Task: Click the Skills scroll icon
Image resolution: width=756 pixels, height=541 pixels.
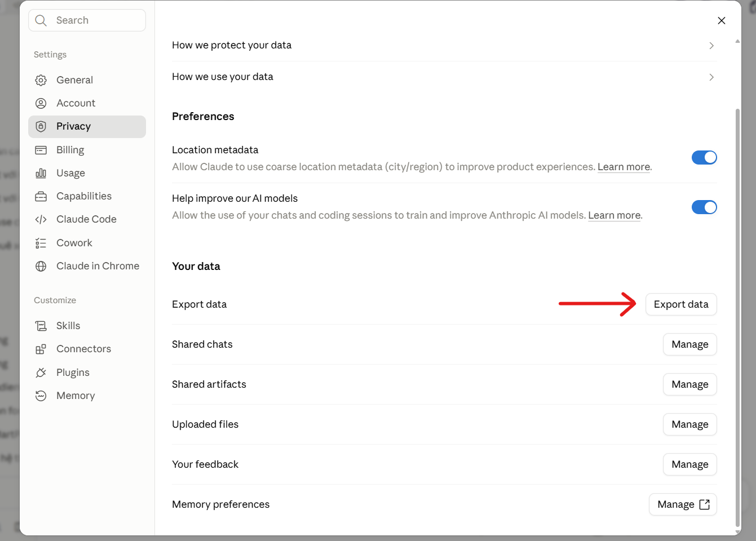Action: coord(41,326)
